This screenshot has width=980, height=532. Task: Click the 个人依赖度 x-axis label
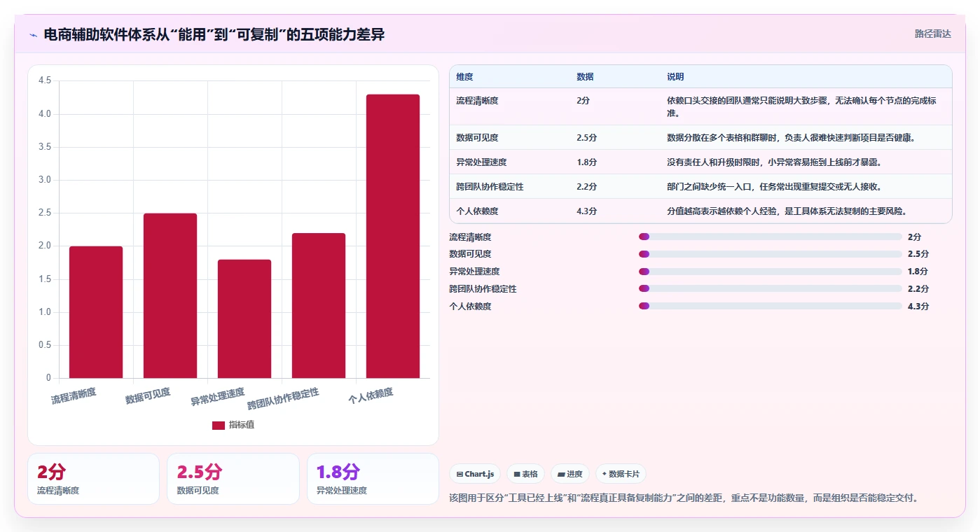tap(371, 396)
